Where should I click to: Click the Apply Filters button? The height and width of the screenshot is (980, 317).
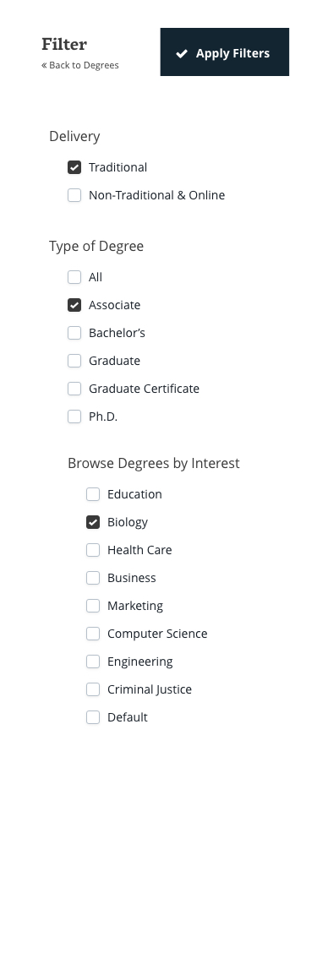pos(225,52)
